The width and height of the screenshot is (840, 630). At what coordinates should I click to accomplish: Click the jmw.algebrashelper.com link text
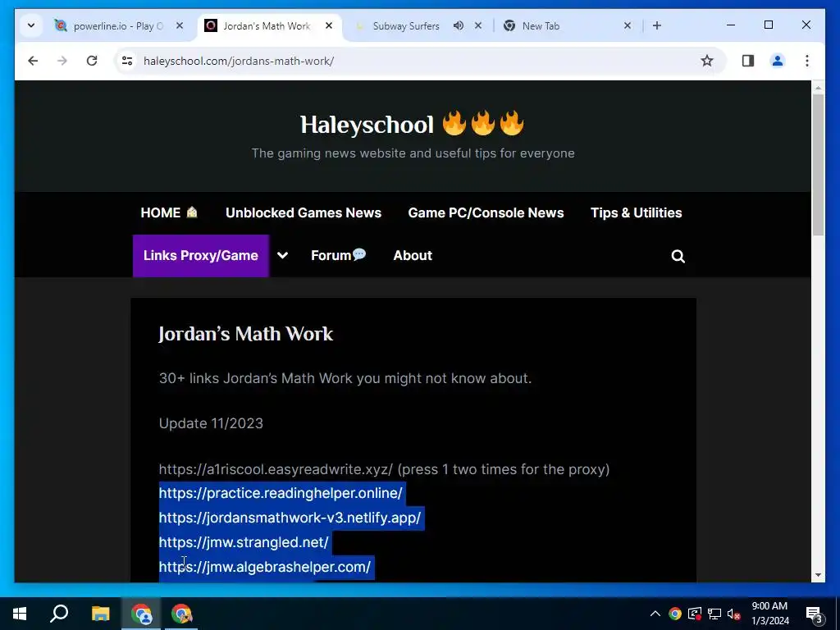point(265,567)
